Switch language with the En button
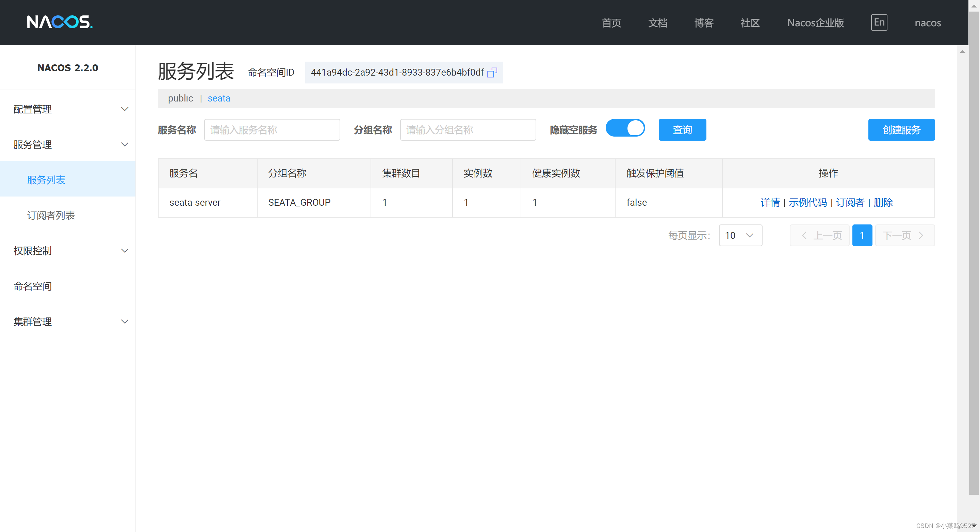This screenshot has height=532, width=980. pos(879,22)
